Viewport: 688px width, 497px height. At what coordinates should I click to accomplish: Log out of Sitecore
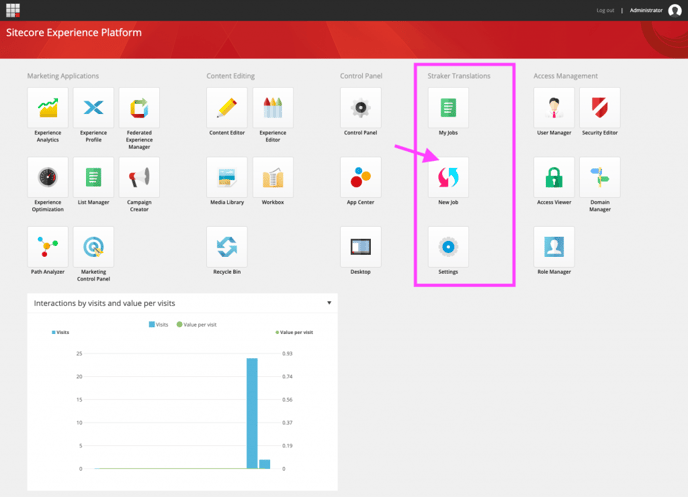605,10
